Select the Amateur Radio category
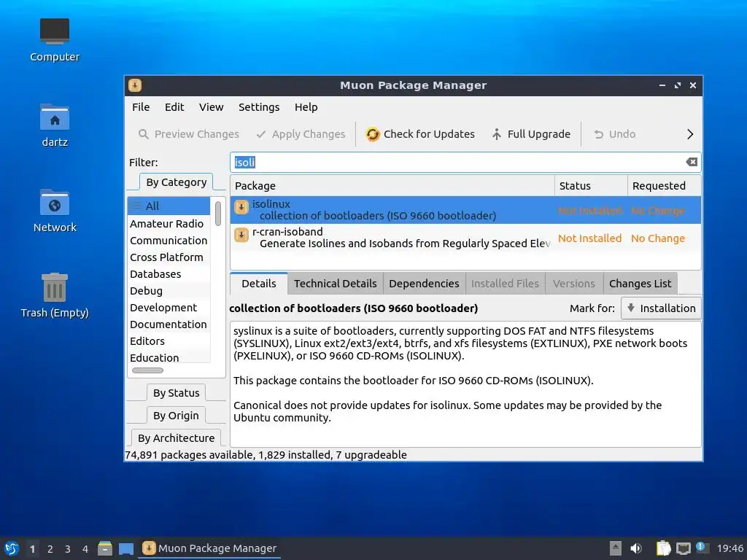 click(169, 224)
